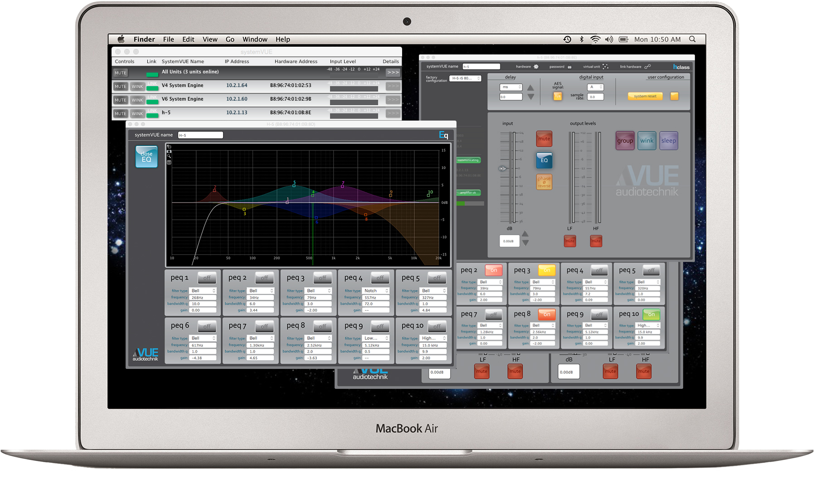Click the group button
Image resolution: width=816 pixels, height=504 pixels.
[x=625, y=141]
